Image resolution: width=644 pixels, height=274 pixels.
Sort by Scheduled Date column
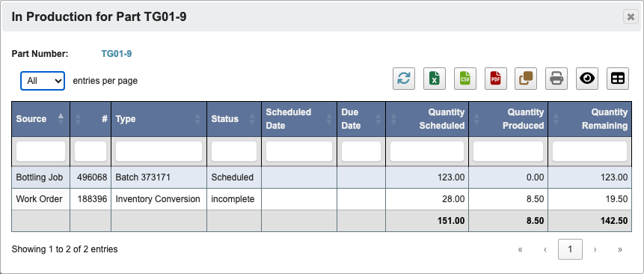point(299,119)
